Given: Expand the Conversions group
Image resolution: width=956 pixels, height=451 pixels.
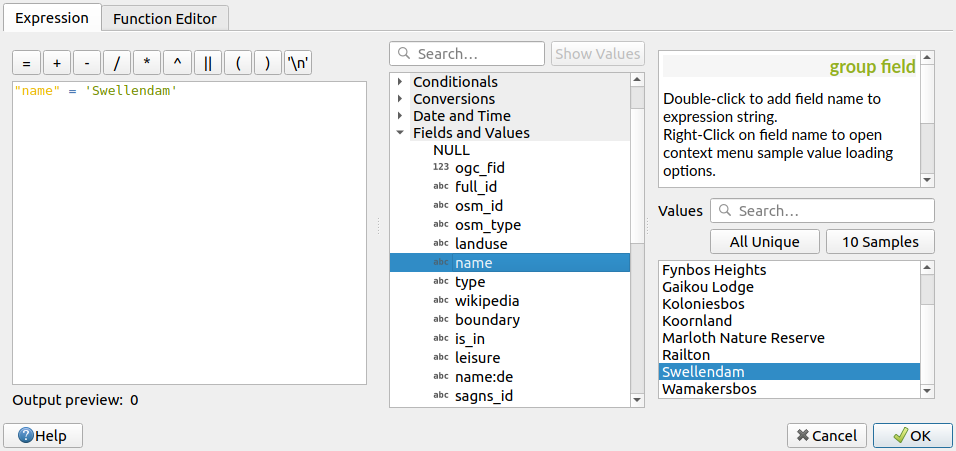Looking at the screenshot, I should pyautogui.click(x=400, y=99).
